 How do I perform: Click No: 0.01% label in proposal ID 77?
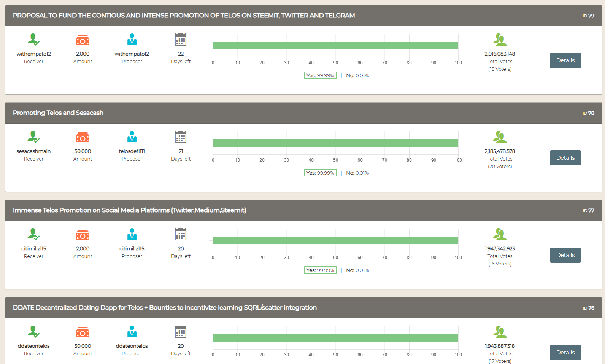tap(357, 270)
